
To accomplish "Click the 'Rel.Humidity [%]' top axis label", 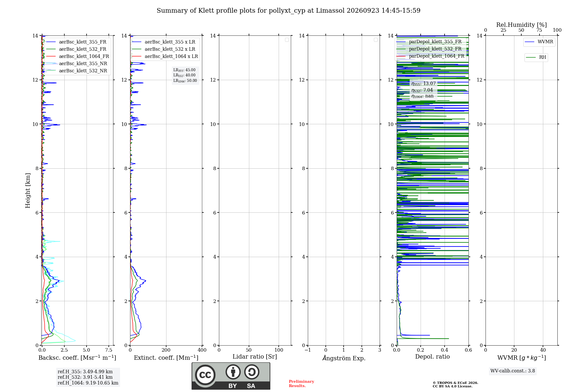I will [522, 25].
